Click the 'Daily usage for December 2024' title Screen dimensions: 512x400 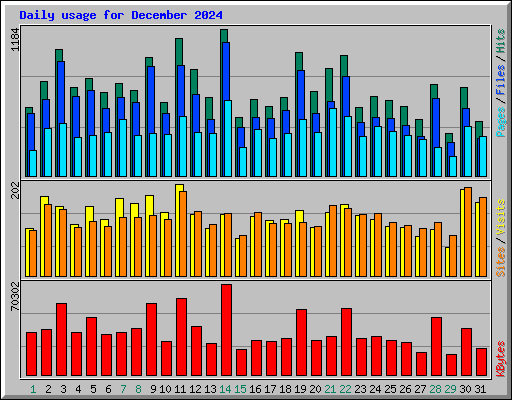(x=121, y=15)
